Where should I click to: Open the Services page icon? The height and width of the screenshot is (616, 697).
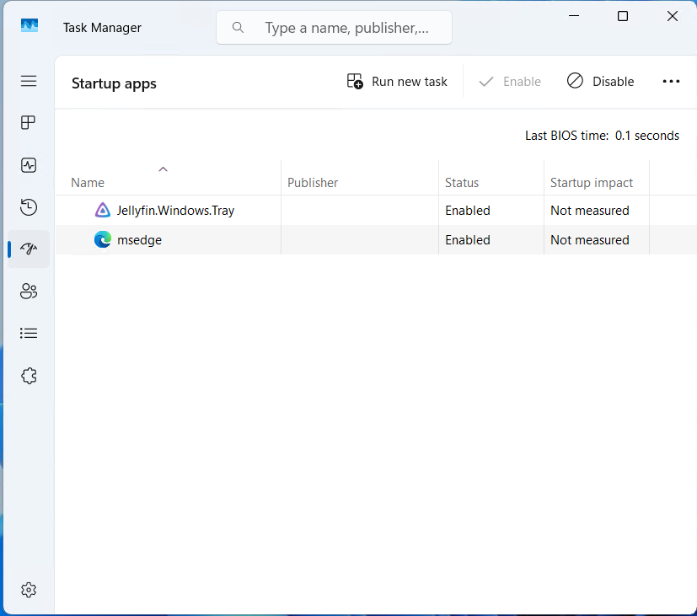pyautogui.click(x=29, y=376)
